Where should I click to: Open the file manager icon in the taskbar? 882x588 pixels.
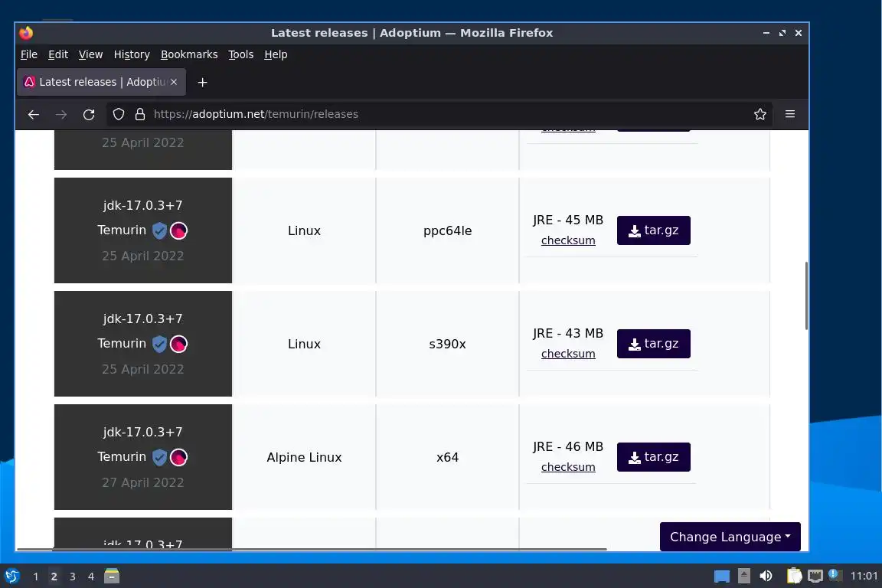(112, 576)
